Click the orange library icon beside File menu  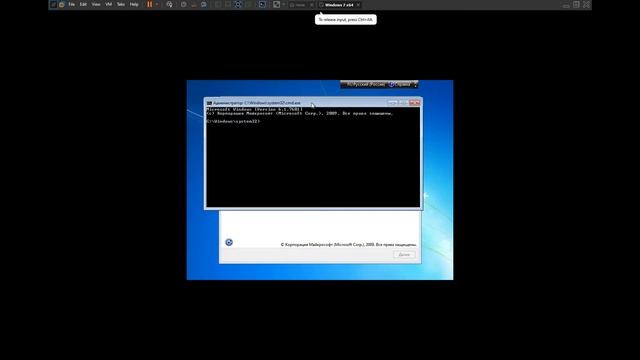[x=62, y=4]
